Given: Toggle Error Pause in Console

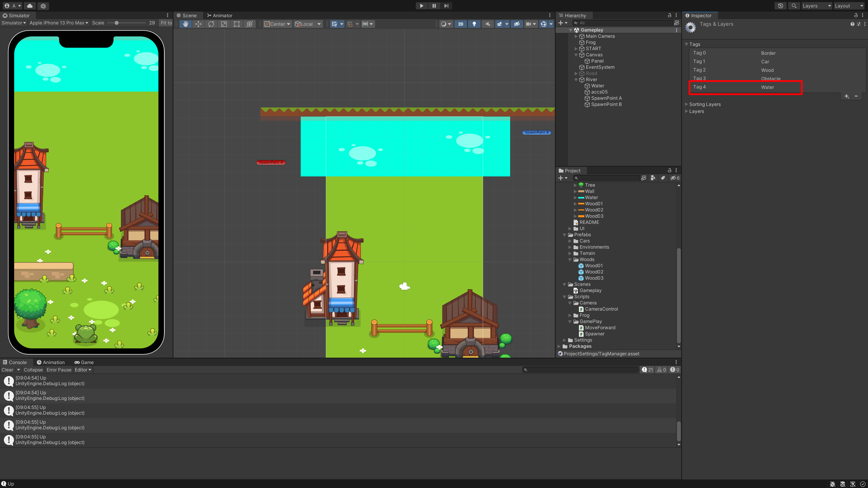Looking at the screenshot, I should click(x=59, y=370).
